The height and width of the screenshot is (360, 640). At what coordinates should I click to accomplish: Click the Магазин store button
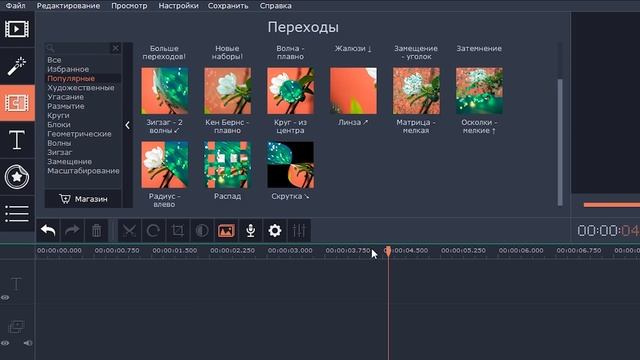[83, 199]
